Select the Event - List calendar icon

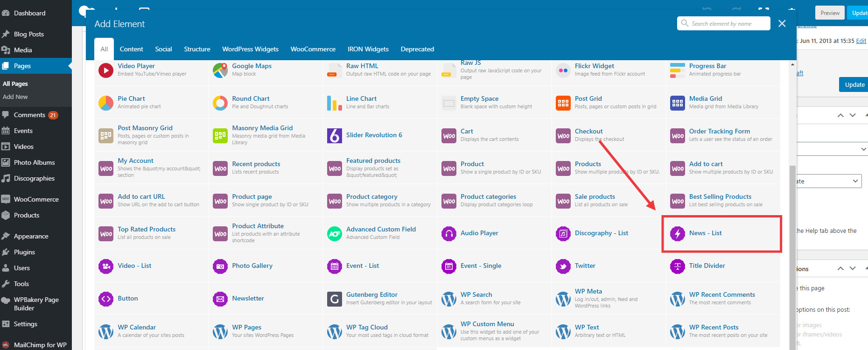(x=335, y=266)
